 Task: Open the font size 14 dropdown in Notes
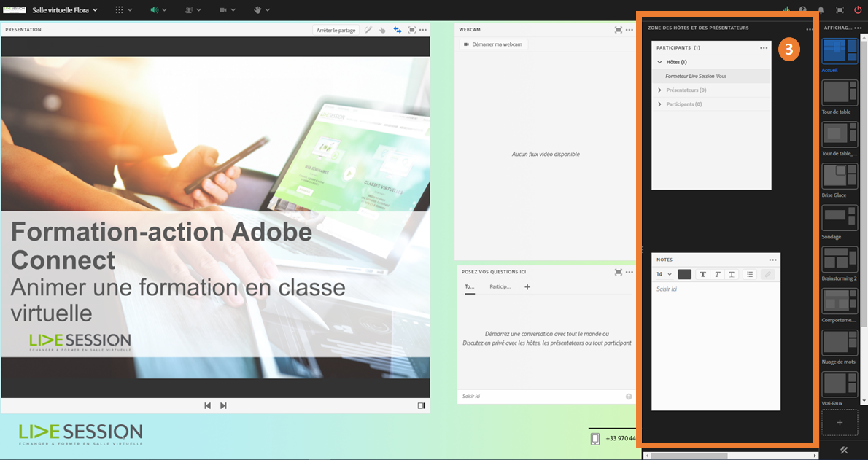click(664, 275)
